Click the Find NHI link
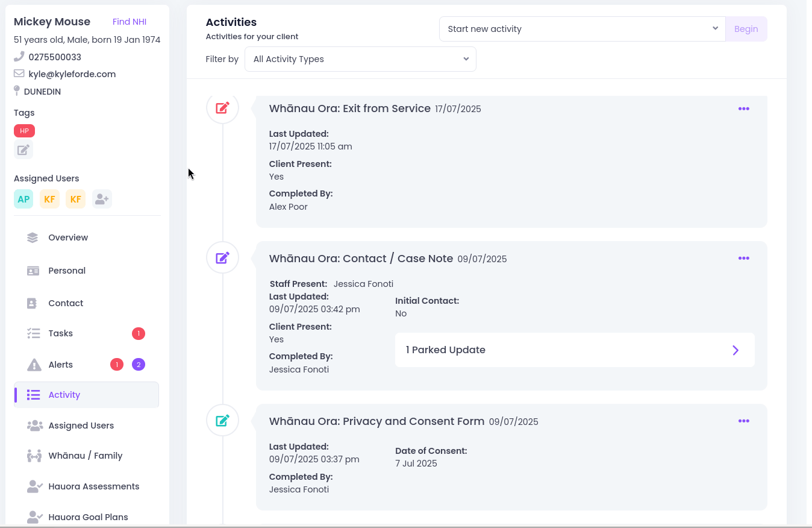The width and height of the screenshot is (812, 528). 130,22
